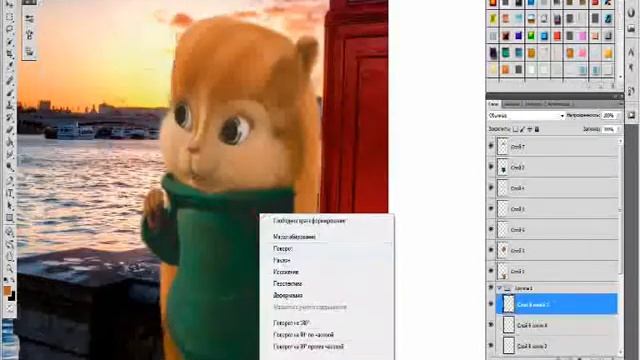This screenshot has height=360, width=640.
Task: Click the Заливка fill value field
Action: point(609,129)
